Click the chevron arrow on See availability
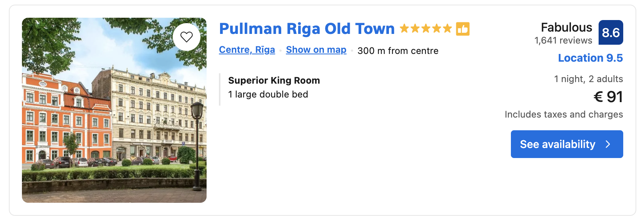Screen dimensions: 644x222 point(608,144)
